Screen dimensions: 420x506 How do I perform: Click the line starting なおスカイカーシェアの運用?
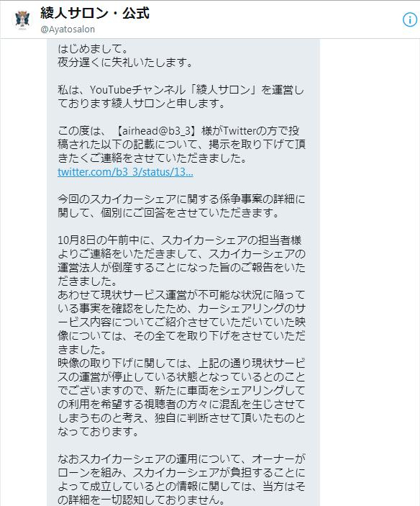(x=181, y=459)
